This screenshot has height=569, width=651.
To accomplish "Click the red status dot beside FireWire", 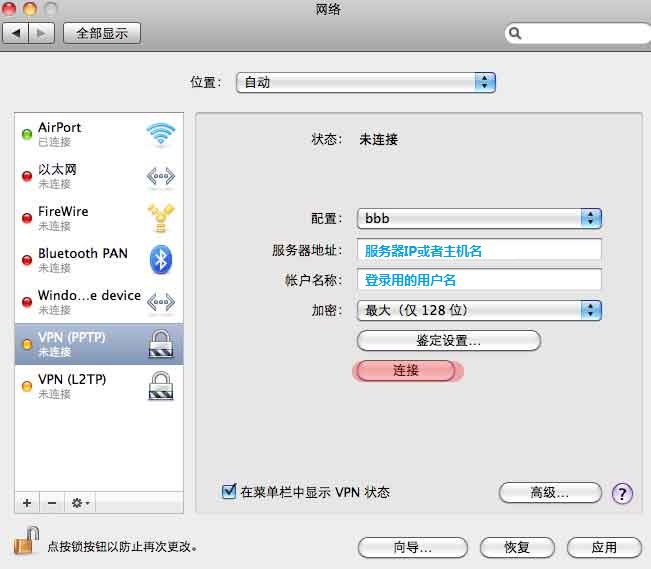I will [x=27, y=218].
